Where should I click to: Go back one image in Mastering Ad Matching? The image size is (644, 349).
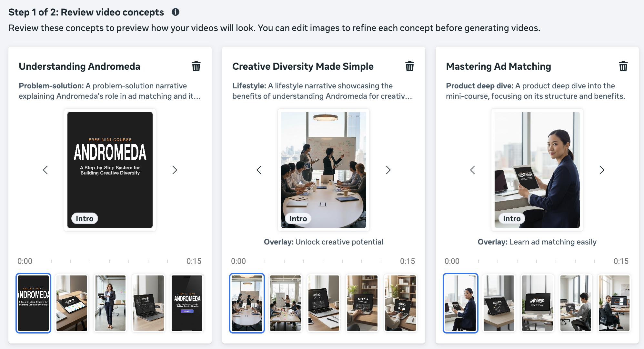(x=473, y=170)
